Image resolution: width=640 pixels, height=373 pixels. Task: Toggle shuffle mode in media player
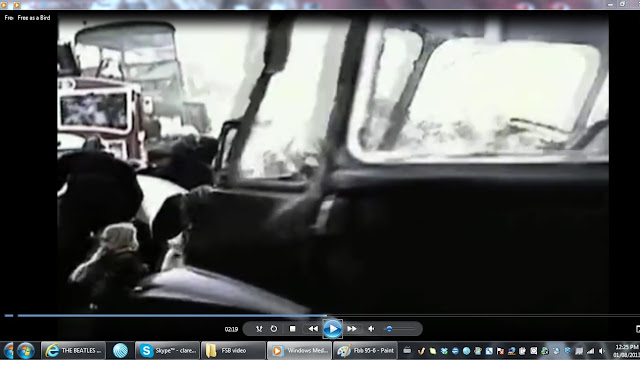pyautogui.click(x=259, y=329)
